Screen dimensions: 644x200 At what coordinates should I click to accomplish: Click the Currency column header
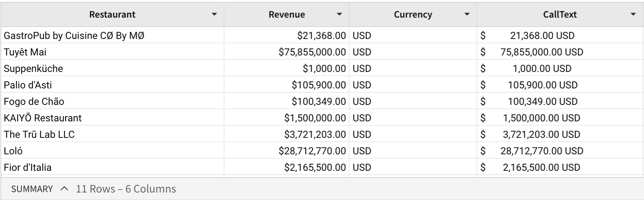coord(413,15)
